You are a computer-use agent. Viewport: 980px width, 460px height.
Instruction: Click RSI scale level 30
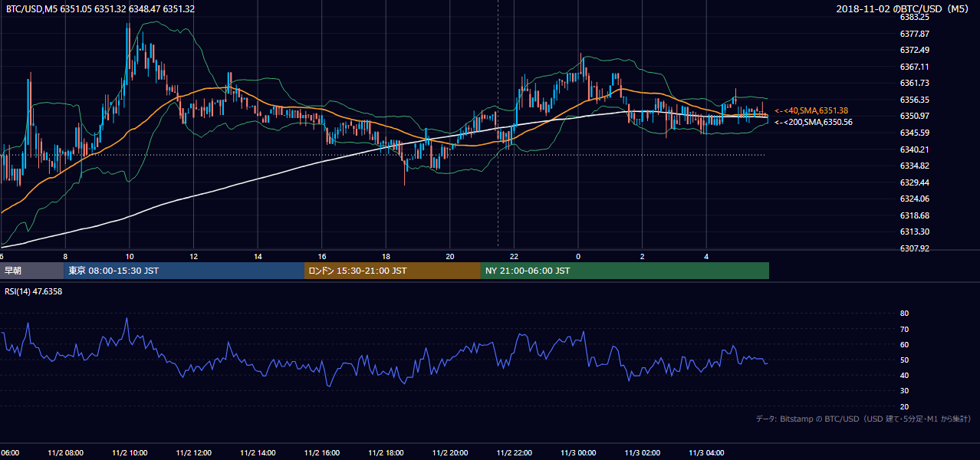click(905, 391)
